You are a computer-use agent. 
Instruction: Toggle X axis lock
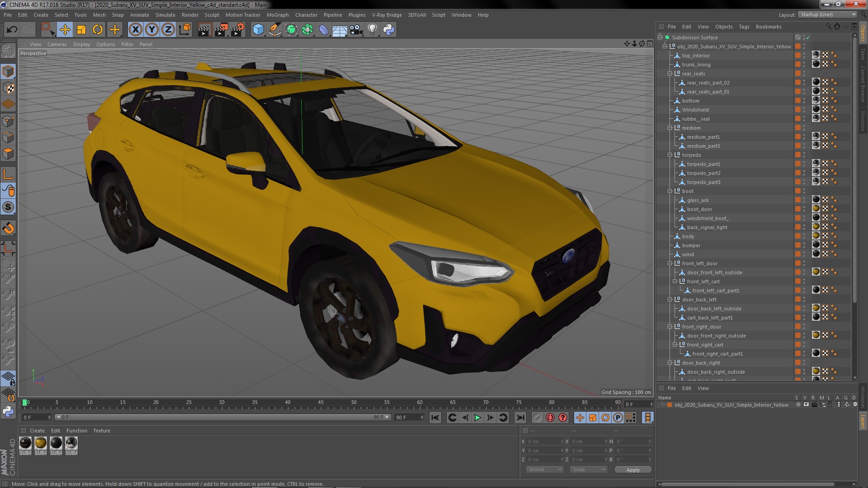click(x=135, y=30)
